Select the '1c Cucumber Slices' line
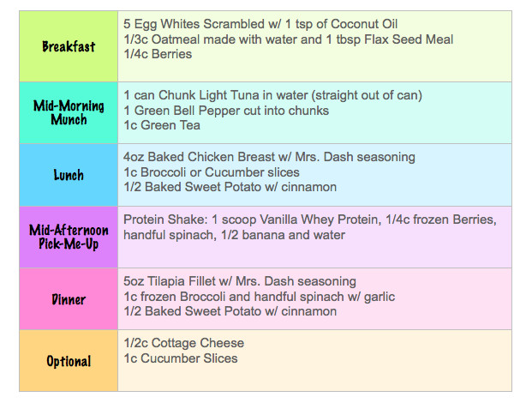The image size is (532, 403). tap(181, 358)
